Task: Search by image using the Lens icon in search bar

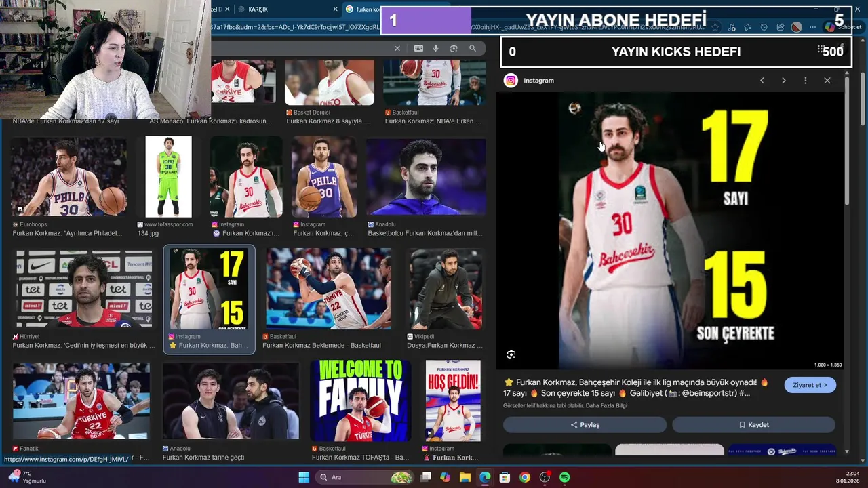Action: coord(454,48)
